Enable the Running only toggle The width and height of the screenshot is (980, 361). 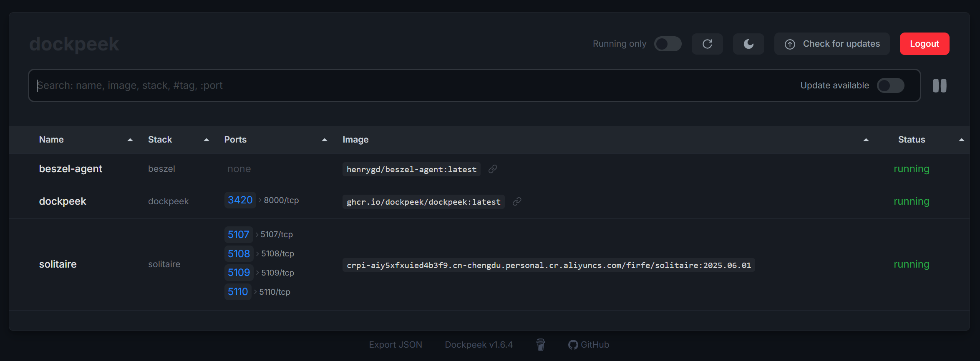pyautogui.click(x=668, y=44)
